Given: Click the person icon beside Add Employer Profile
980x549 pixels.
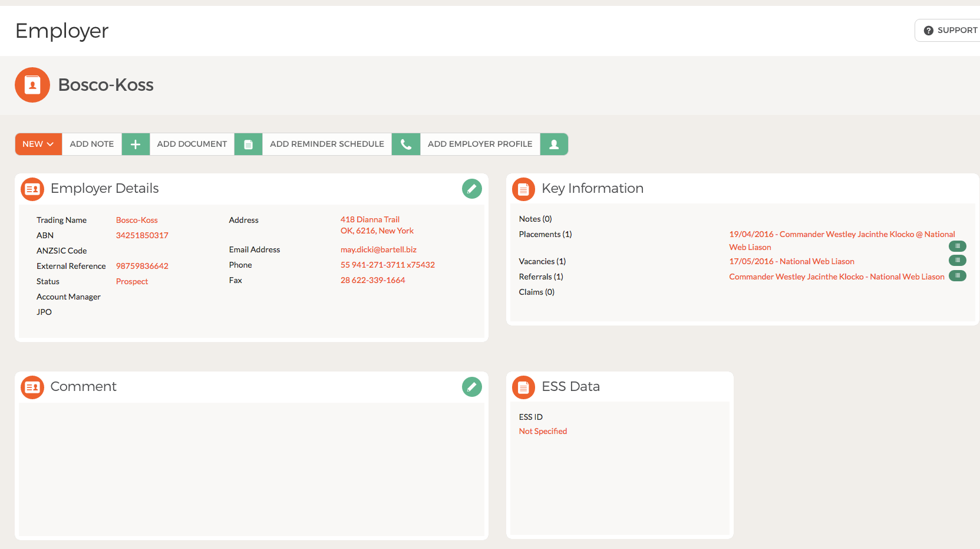Looking at the screenshot, I should pyautogui.click(x=554, y=144).
